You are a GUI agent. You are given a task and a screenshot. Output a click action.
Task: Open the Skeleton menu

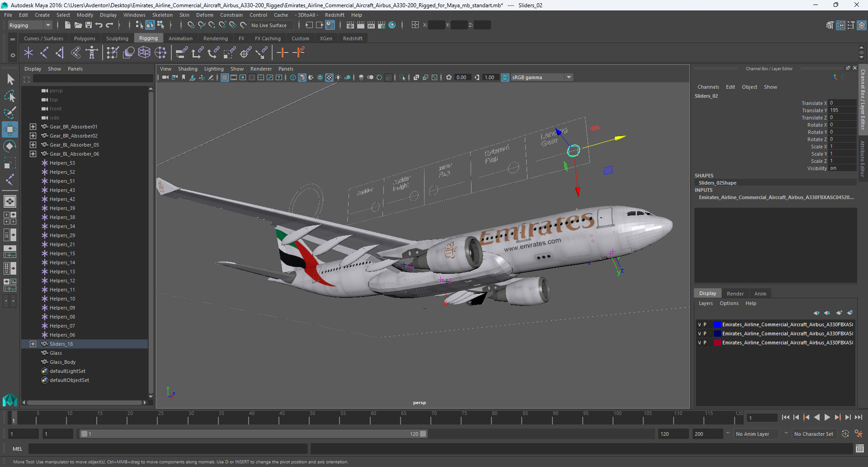click(x=162, y=15)
